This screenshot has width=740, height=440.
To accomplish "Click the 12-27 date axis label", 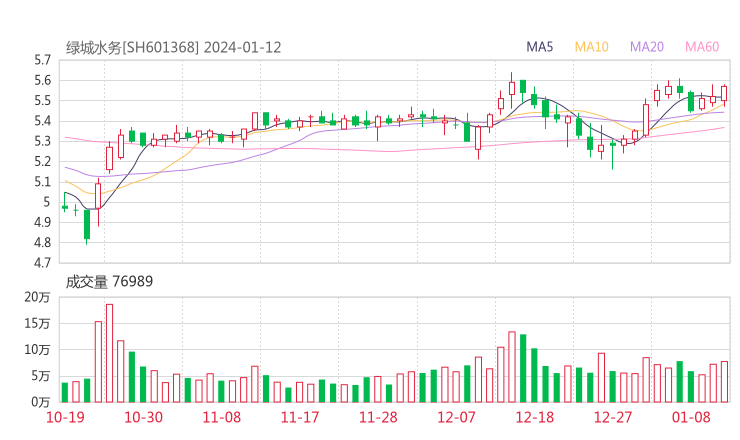I will click(x=613, y=417).
